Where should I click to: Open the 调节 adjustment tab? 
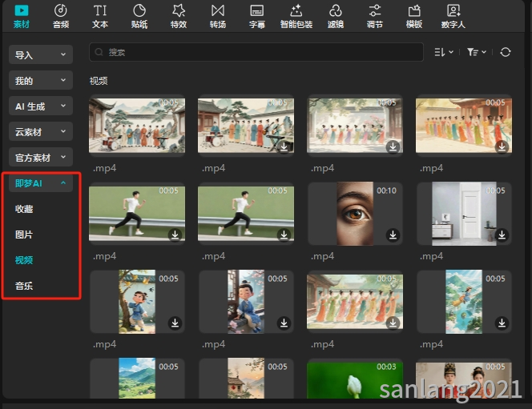tap(375, 16)
